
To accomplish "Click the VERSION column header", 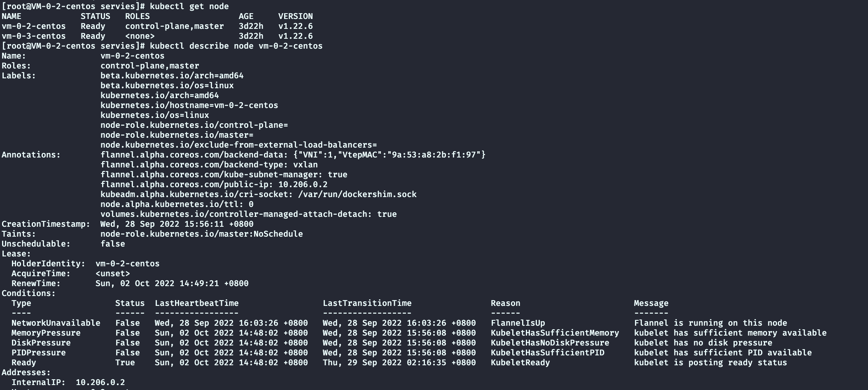I will tap(295, 16).
